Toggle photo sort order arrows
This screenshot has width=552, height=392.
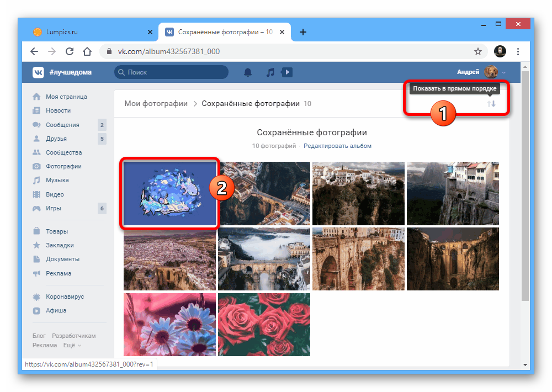[491, 104]
